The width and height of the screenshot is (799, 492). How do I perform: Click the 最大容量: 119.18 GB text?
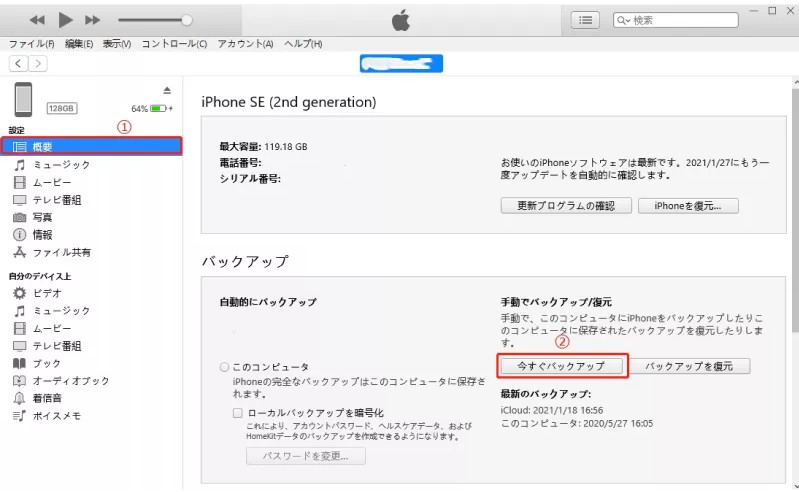[x=263, y=147]
